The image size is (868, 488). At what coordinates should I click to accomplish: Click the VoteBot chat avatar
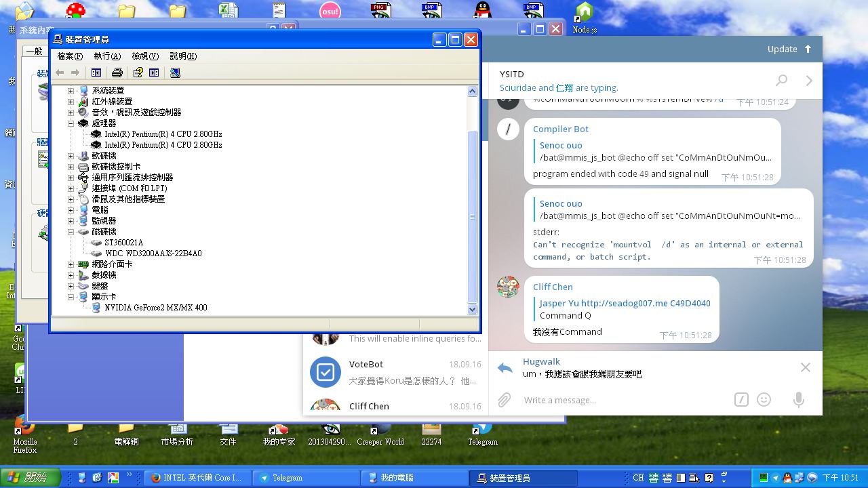point(325,372)
